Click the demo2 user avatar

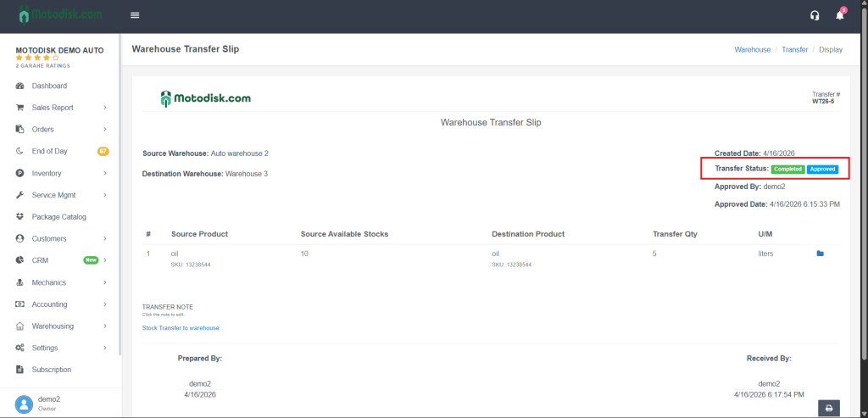(x=24, y=403)
